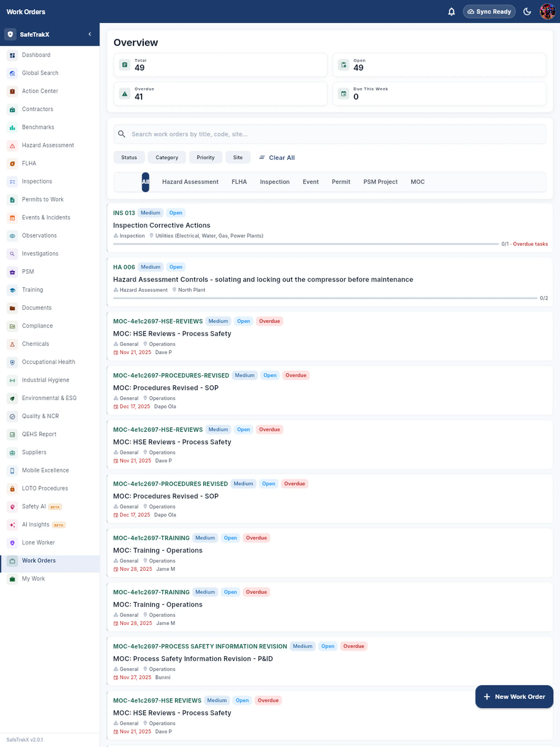Open PSM icon in sidebar
Viewport: 560px width, 747px height.
click(x=12, y=272)
